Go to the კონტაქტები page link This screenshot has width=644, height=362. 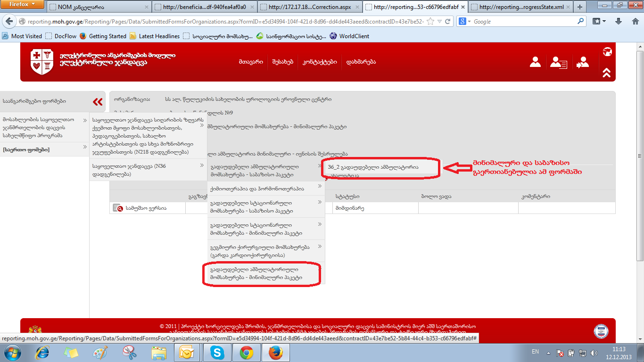[x=319, y=62]
